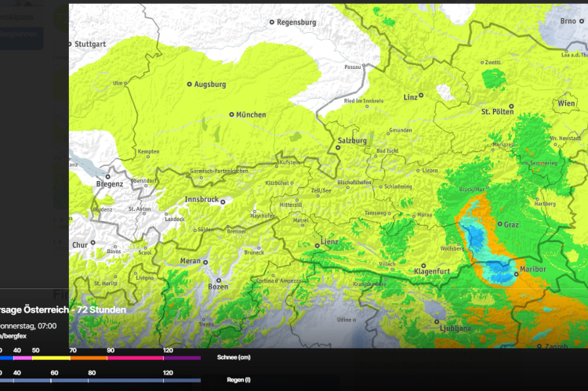
Task: Click the München city marker
Action: tap(231, 114)
